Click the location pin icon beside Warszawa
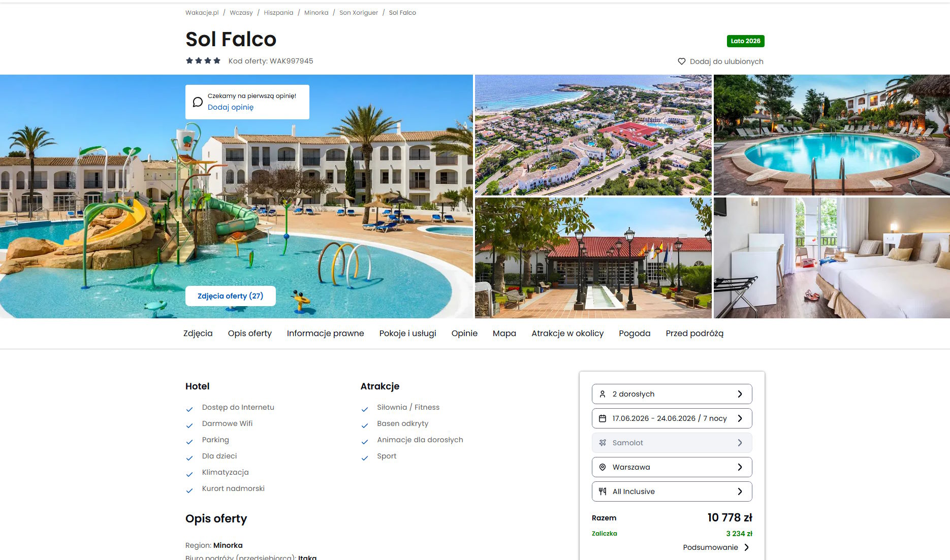The width and height of the screenshot is (950, 560). pos(603,467)
